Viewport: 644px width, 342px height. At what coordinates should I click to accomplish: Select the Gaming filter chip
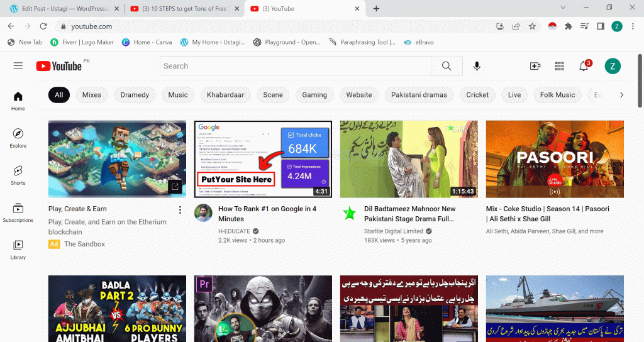point(314,95)
